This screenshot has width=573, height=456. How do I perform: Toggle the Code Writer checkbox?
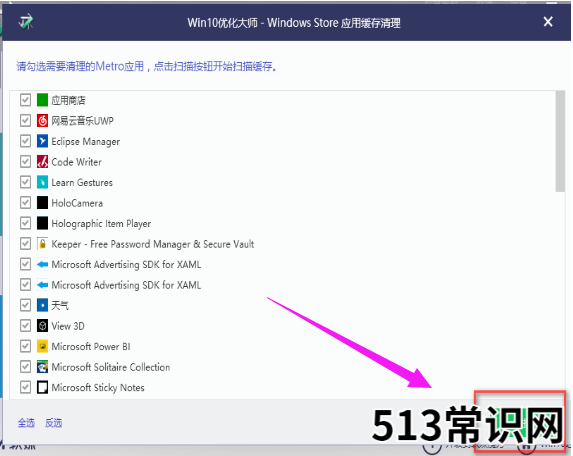click(25, 161)
